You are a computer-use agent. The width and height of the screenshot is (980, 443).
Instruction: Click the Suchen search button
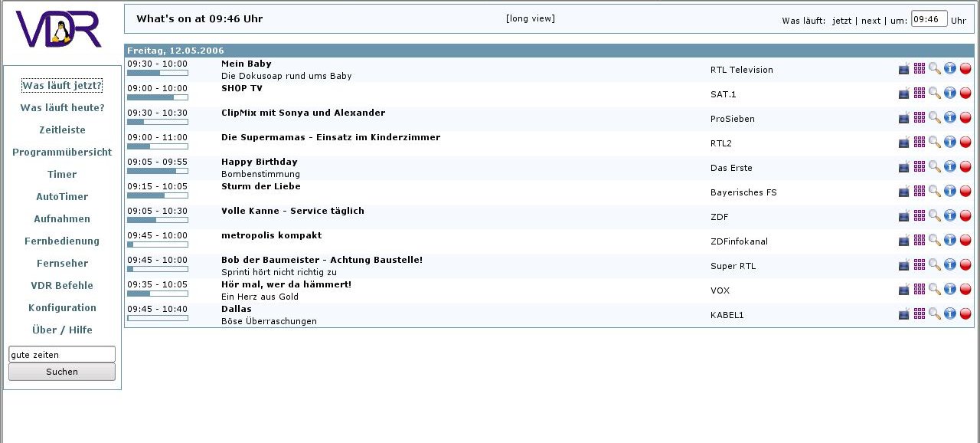[62, 372]
